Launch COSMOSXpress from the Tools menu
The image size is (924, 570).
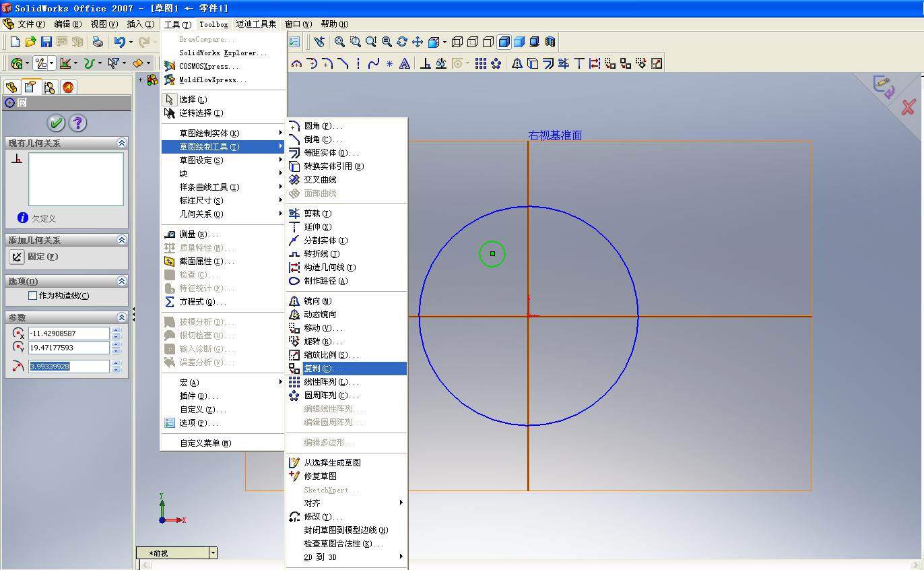[x=224, y=66]
